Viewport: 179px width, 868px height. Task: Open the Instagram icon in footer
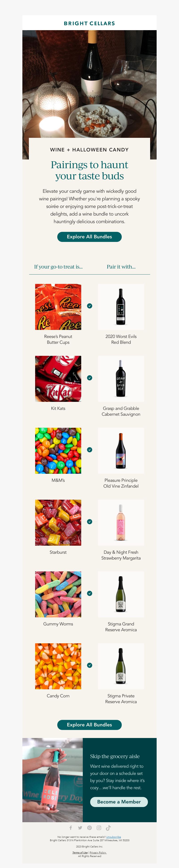pyautogui.click(x=99, y=828)
